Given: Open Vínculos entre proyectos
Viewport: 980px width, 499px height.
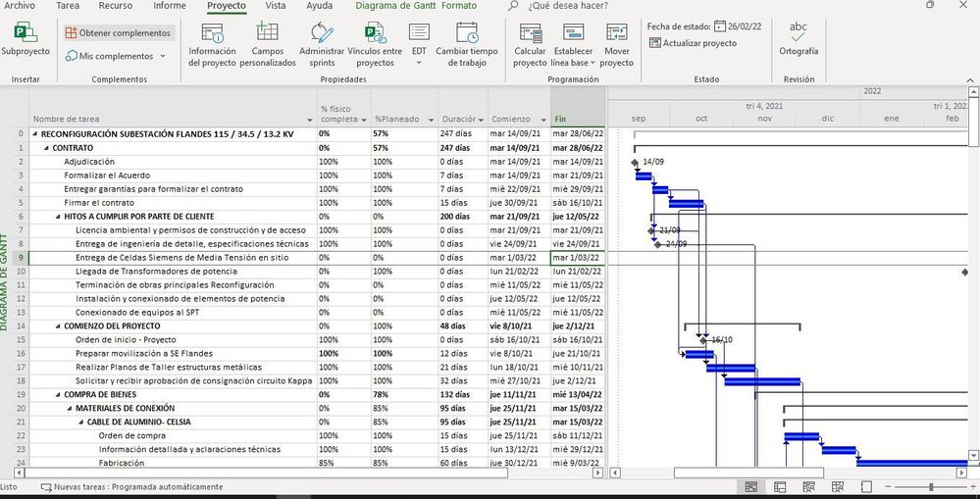Looking at the screenshot, I should click(375, 45).
